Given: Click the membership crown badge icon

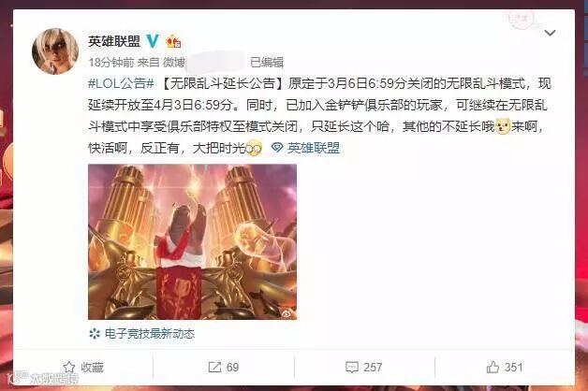Looking at the screenshot, I should point(173,41).
